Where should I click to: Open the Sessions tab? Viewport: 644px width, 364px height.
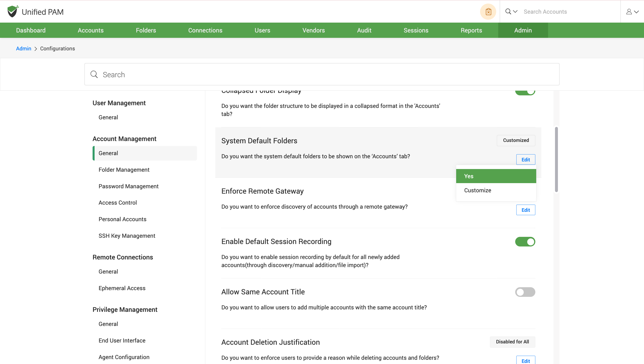point(416,30)
